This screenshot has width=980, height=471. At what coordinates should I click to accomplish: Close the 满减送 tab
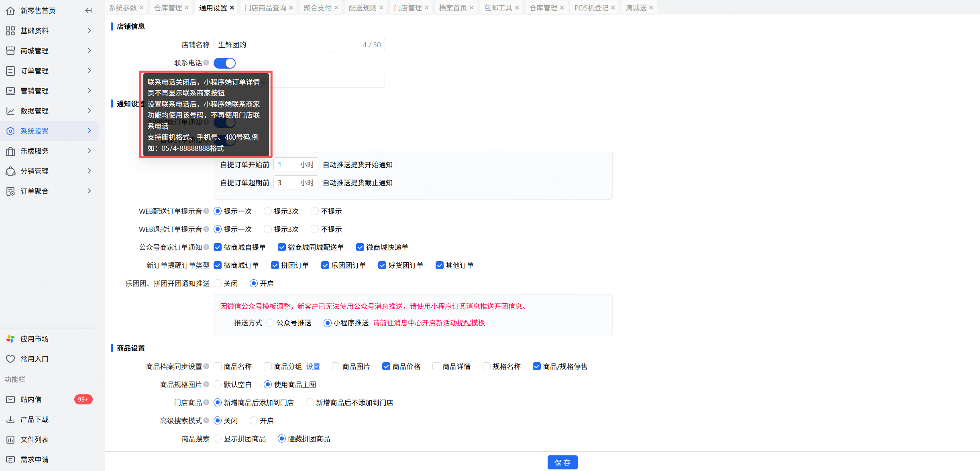(x=651, y=8)
